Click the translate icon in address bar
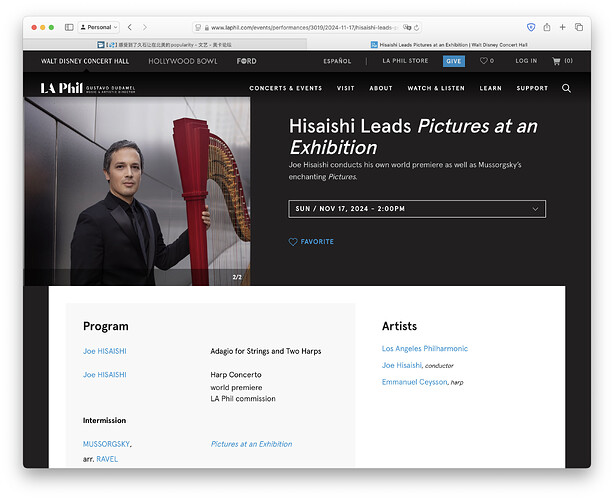The width and height of the screenshot is (615, 500). pyautogui.click(x=408, y=27)
